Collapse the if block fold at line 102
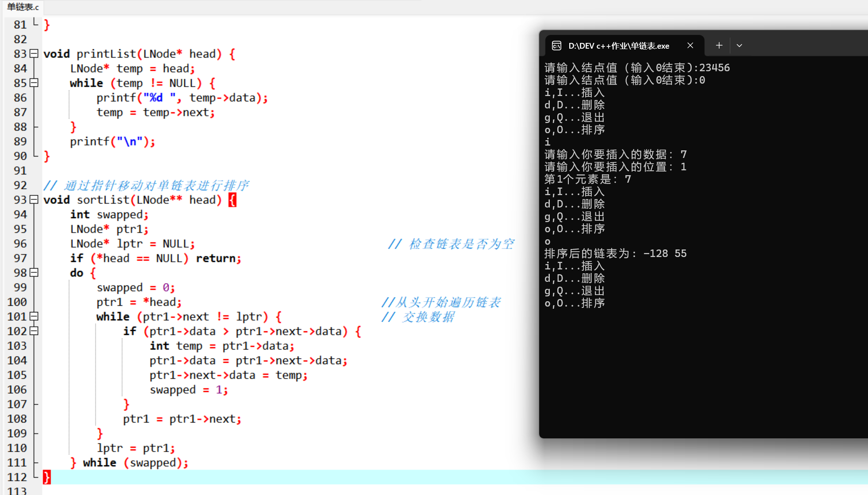868x495 pixels. [34, 331]
